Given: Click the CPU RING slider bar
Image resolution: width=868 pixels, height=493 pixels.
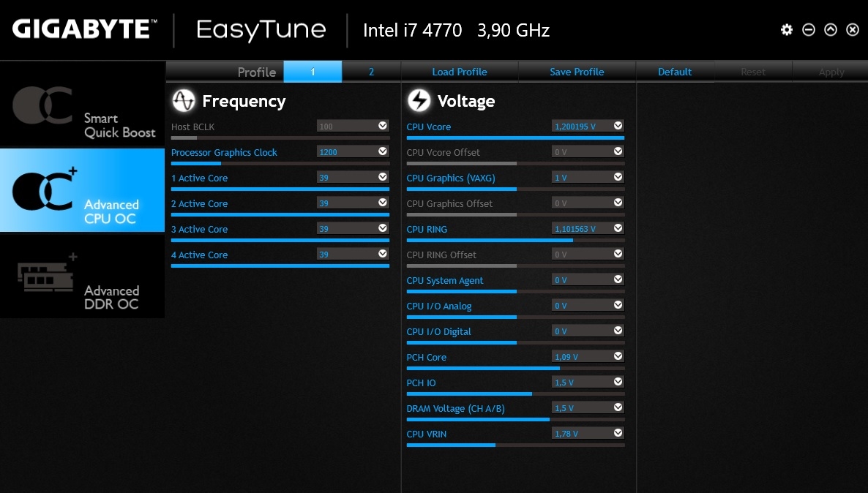Looking at the screenshot, I should coord(515,240).
